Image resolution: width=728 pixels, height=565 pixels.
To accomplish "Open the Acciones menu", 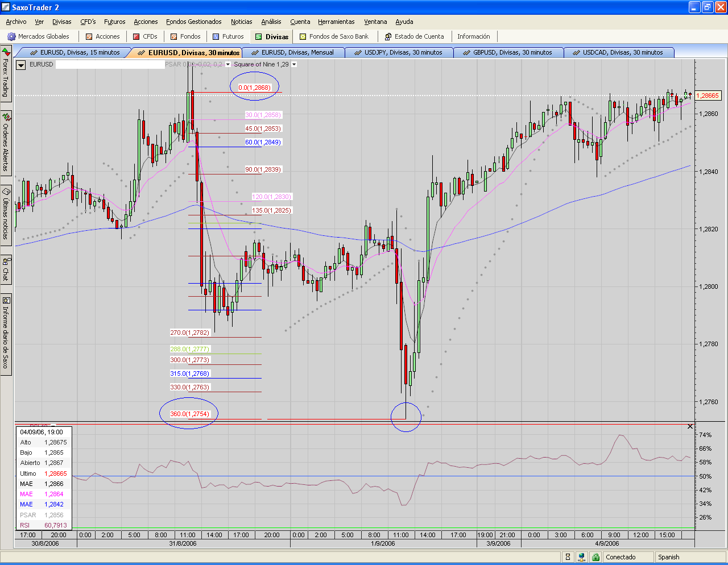I will point(146,22).
